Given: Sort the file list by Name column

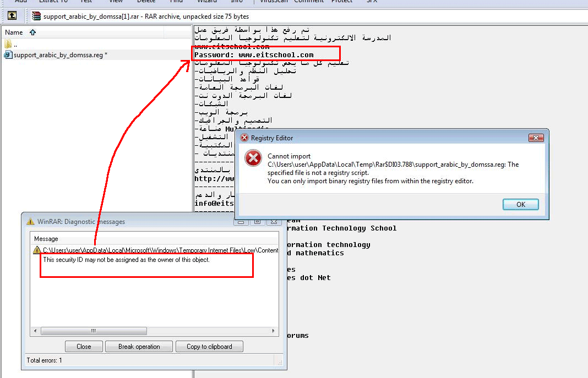Looking at the screenshot, I should pos(14,32).
